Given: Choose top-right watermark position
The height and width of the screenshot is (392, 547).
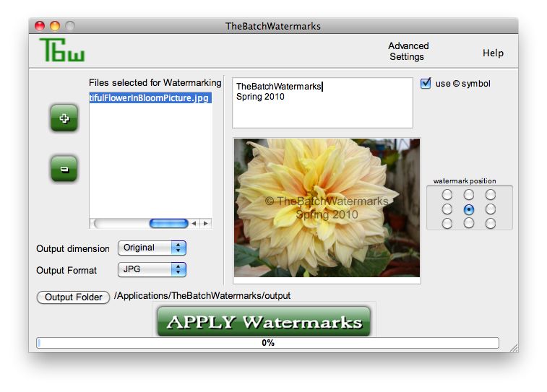Looking at the screenshot, I should (x=491, y=195).
